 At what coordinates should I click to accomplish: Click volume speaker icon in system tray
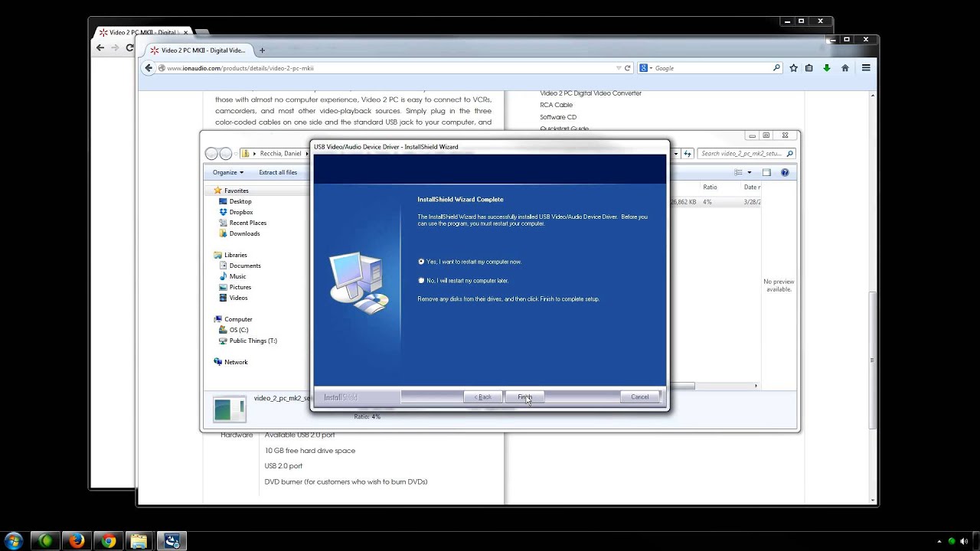click(965, 541)
